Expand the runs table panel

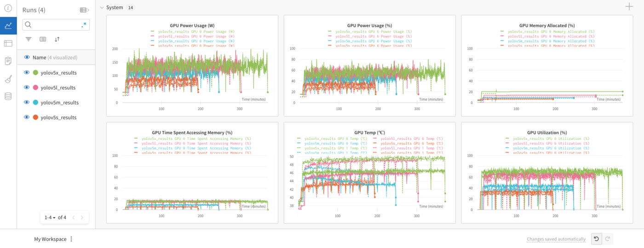click(x=84, y=10)
